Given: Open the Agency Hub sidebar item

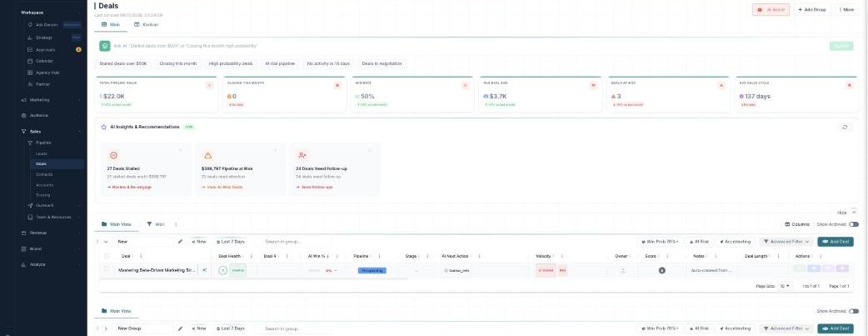Looking at the screenshot, I should point(47,73).
